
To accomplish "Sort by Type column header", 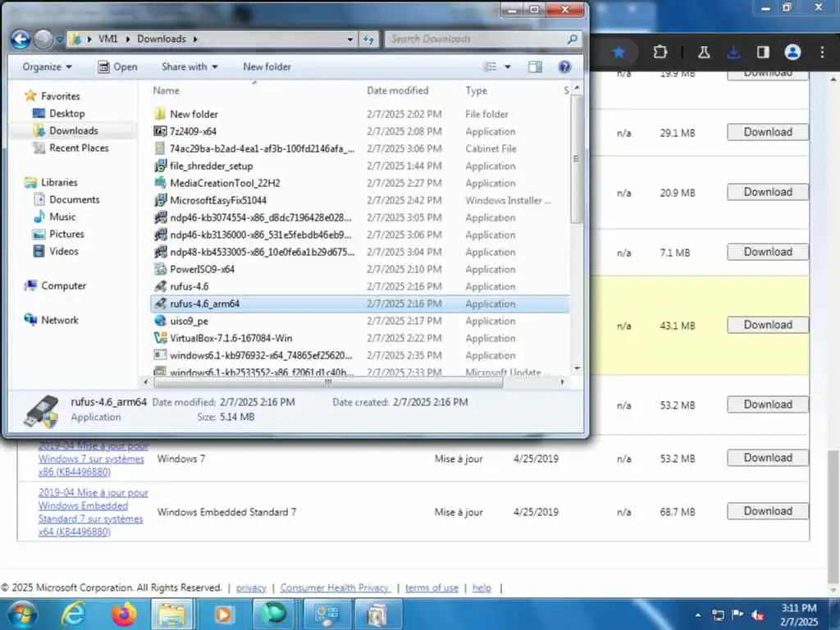I will tap(477, 90).
